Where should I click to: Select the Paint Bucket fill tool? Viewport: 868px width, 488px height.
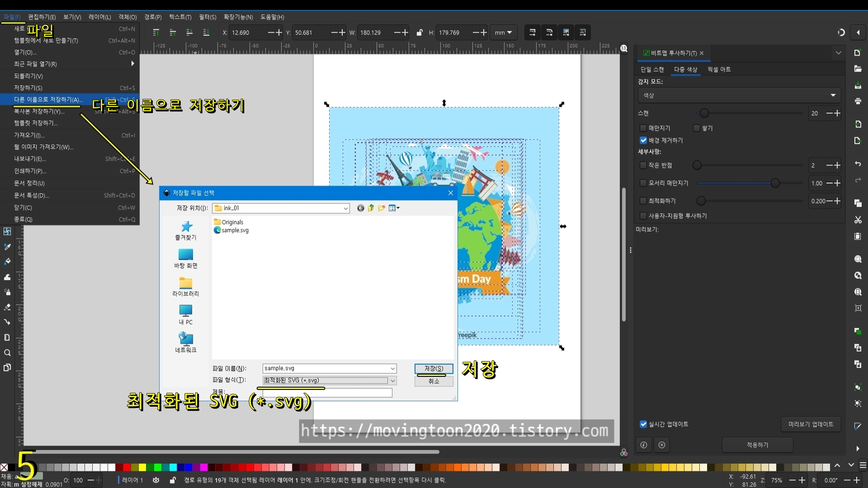point(7,262)
